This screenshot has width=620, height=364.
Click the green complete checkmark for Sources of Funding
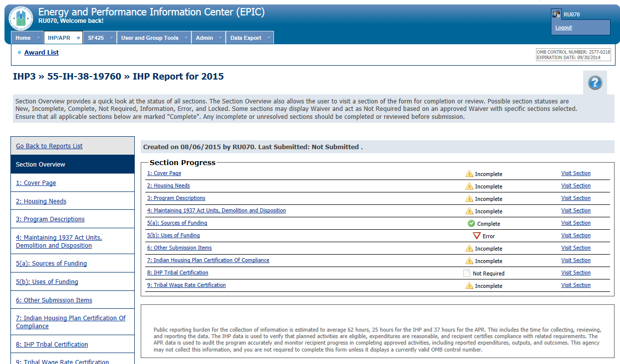pos(471,224)
